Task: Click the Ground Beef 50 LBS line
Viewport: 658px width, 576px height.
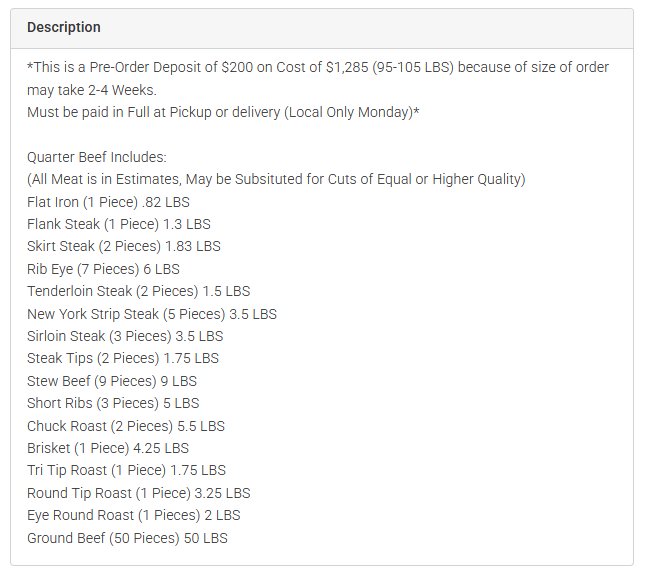Action: point(127,538)
